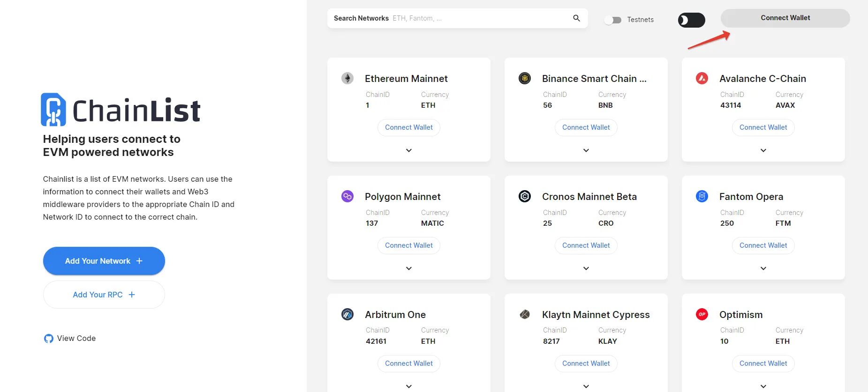Click the top Connect Wallet button

[785, 18]
